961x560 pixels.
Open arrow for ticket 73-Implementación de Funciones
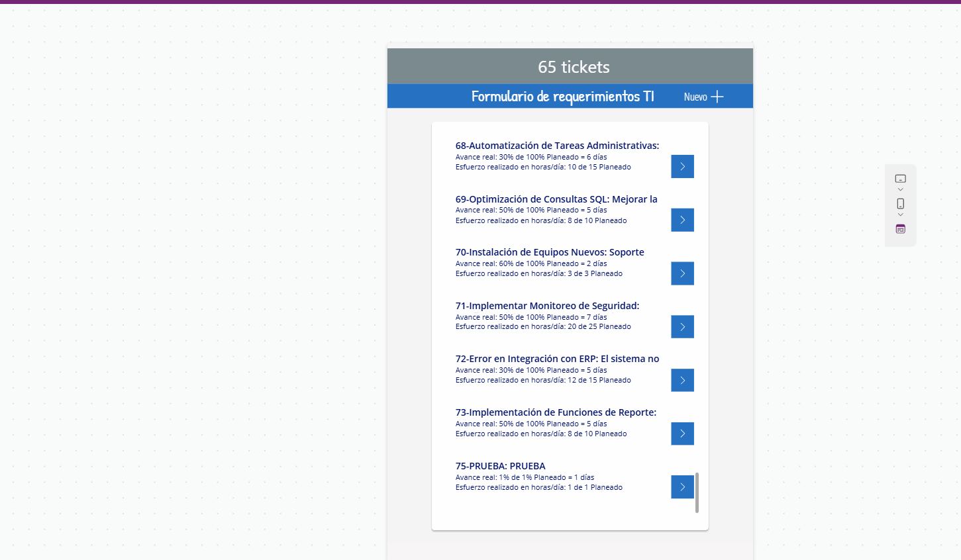tap(682, 434)
